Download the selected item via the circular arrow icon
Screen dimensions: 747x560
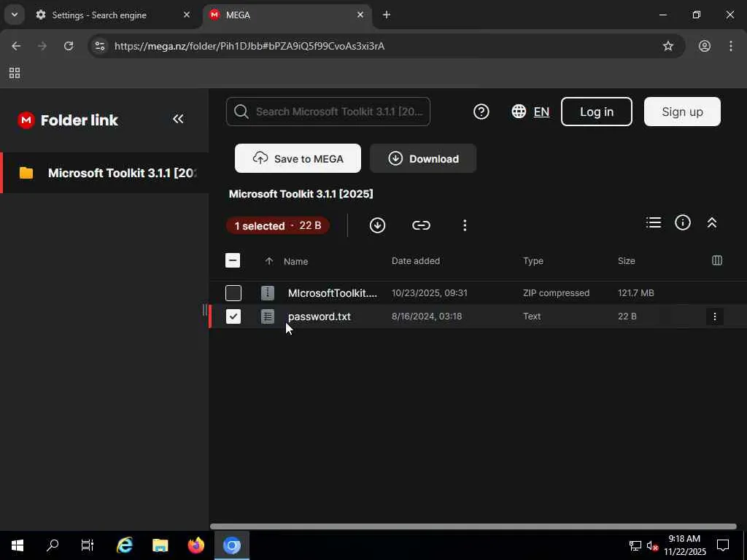click(x=377, y=225)
